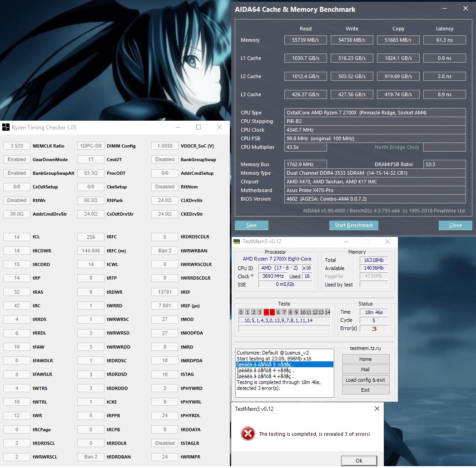Image resolution: width=476 pixels, height=468 pixels.
Task: Open Home link in TestMem5
Action: point(366,359)
